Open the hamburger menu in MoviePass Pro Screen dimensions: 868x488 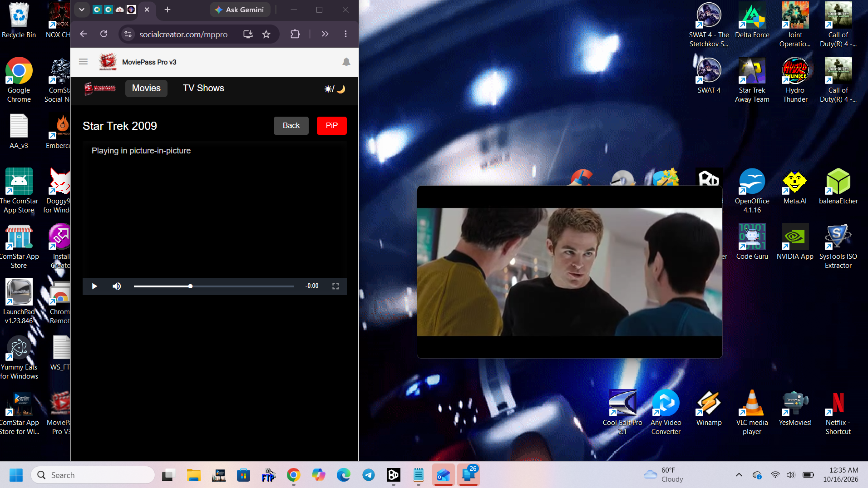[x=83, y=62]
